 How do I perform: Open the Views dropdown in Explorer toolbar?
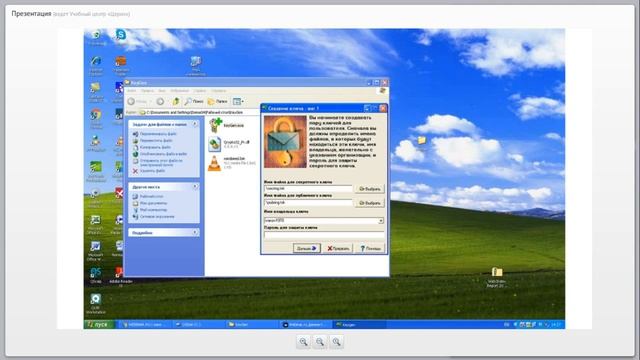tap(238, 101)
